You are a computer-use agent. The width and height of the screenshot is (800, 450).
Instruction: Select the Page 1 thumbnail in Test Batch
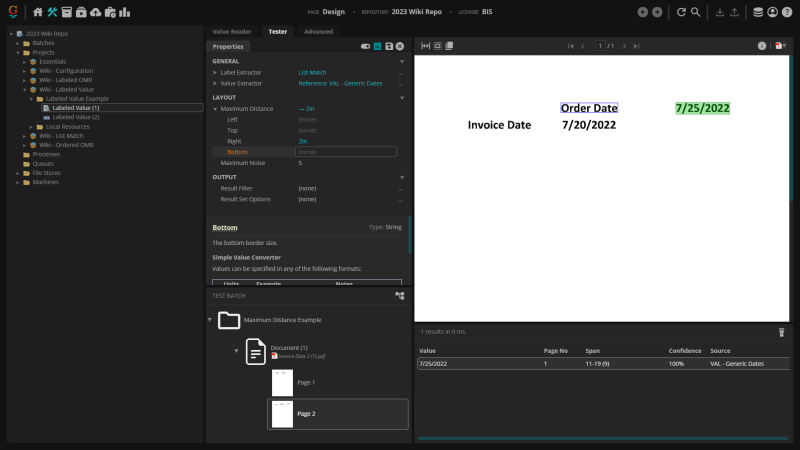(x=282, y=382)
